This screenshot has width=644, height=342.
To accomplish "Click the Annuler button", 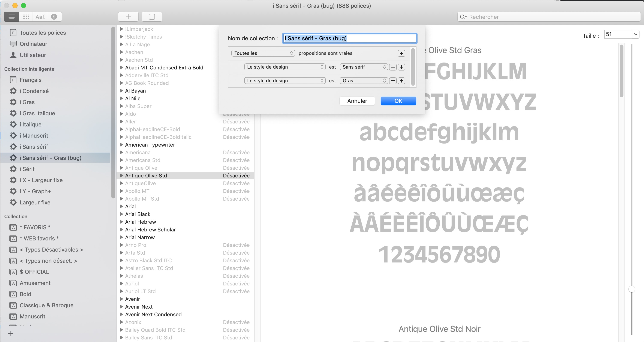I will click(x=357, y=101).
